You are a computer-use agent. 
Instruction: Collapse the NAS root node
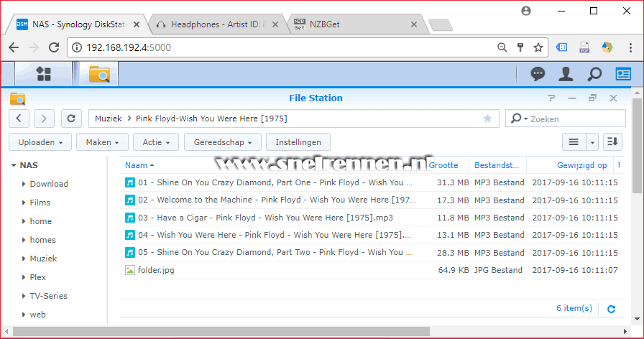[14, 165]
